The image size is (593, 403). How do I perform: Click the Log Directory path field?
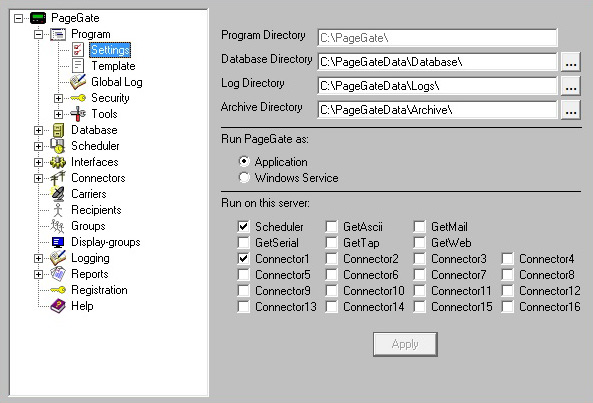click(437, 86)
